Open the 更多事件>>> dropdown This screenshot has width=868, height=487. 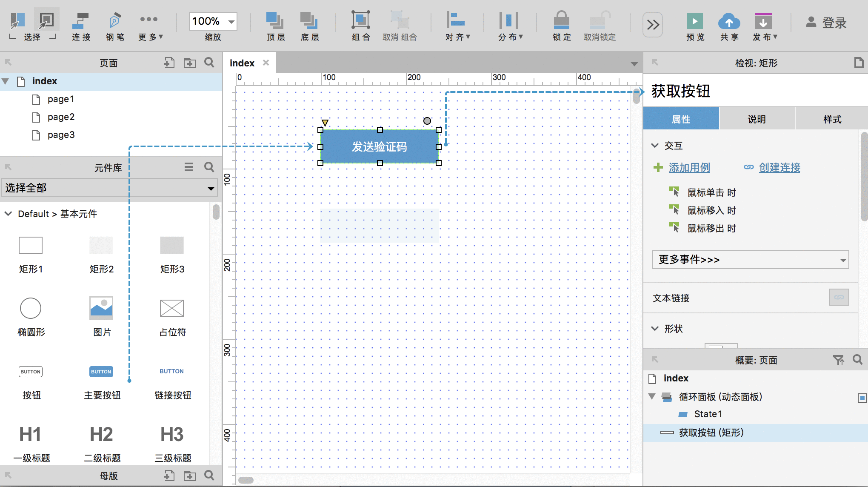[751, 260]
